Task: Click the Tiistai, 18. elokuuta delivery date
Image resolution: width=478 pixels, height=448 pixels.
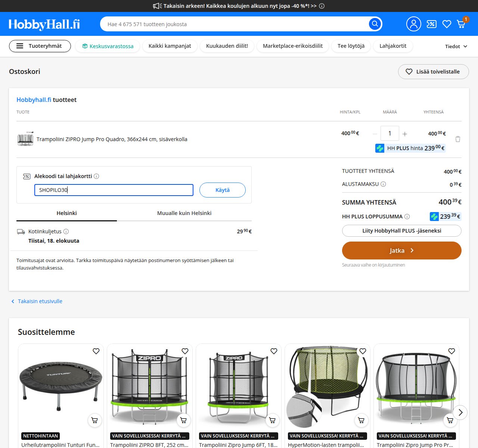Action: pyautogui.click(x=54, y=241)
